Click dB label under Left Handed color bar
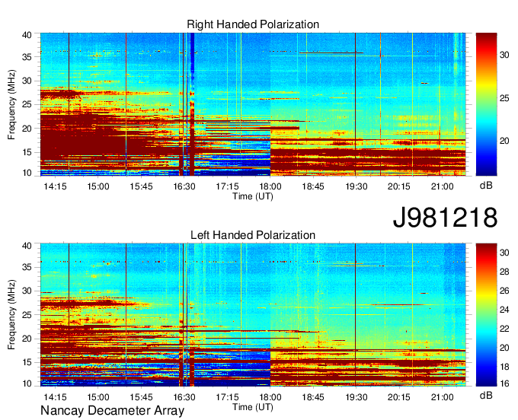 tap(486, 396)
